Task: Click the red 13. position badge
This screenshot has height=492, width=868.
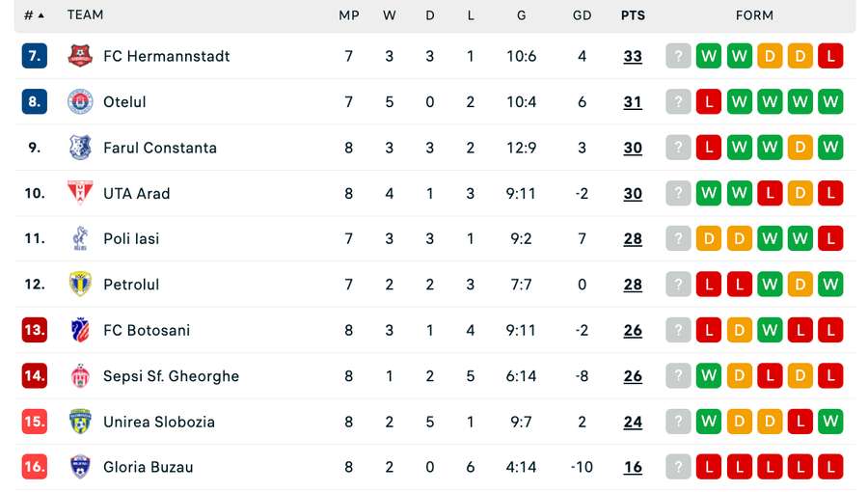Action: coord(35,330)
